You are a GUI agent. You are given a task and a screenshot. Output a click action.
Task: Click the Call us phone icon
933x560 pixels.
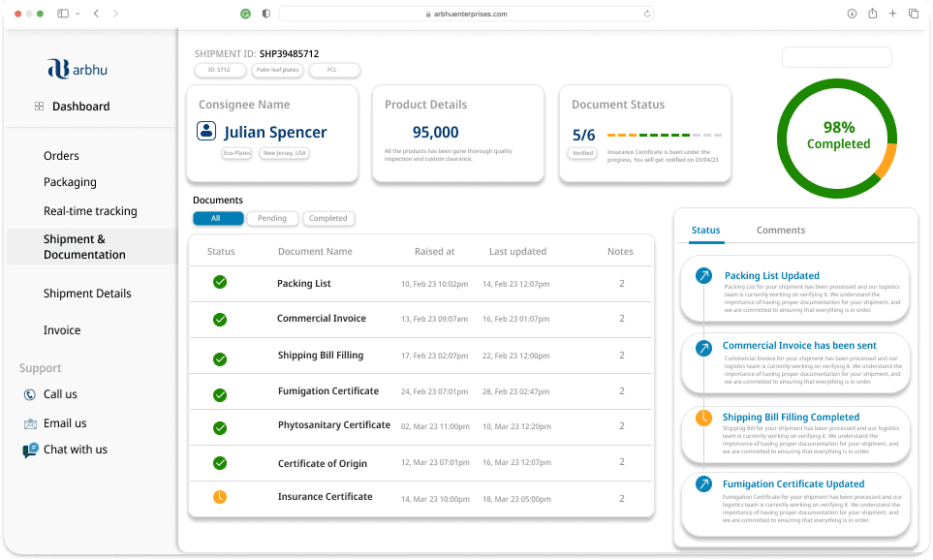click(x=30, y=394)
